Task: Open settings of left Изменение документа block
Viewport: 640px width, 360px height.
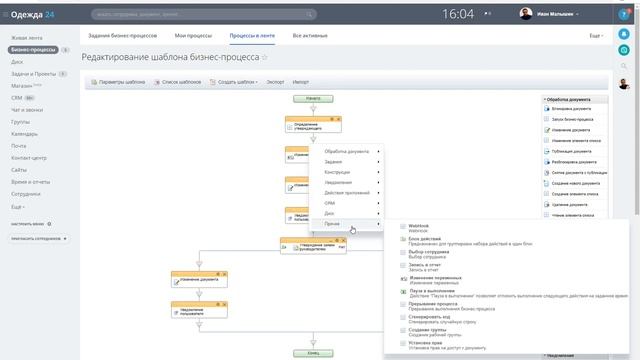Action: (x=218, y=274)
